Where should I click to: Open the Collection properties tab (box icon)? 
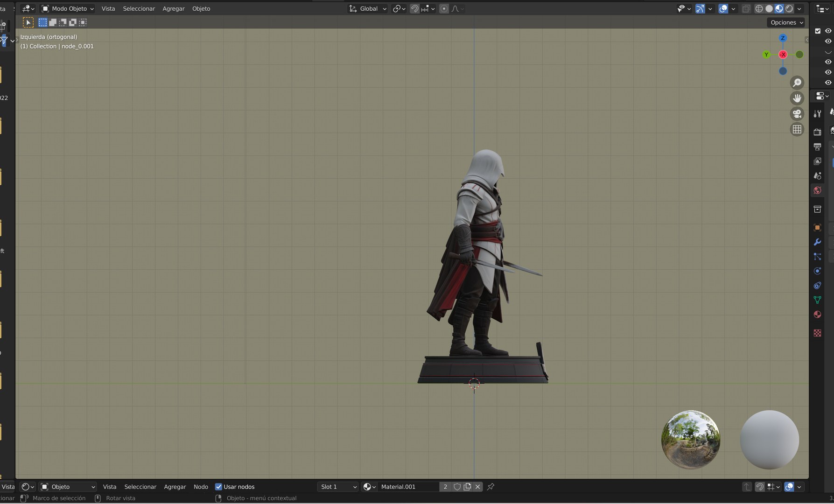point(817,209)
